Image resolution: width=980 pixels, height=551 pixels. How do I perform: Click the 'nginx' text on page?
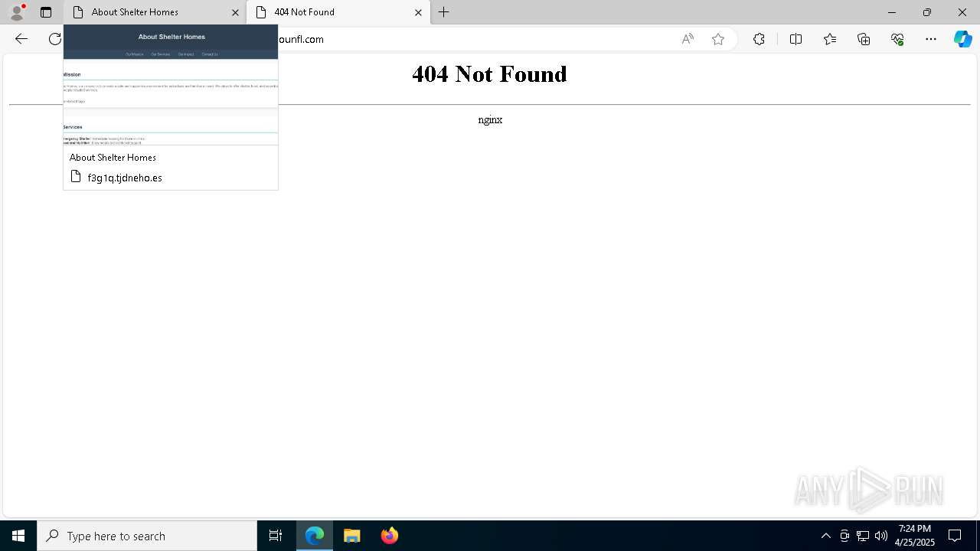coord(490,119)
